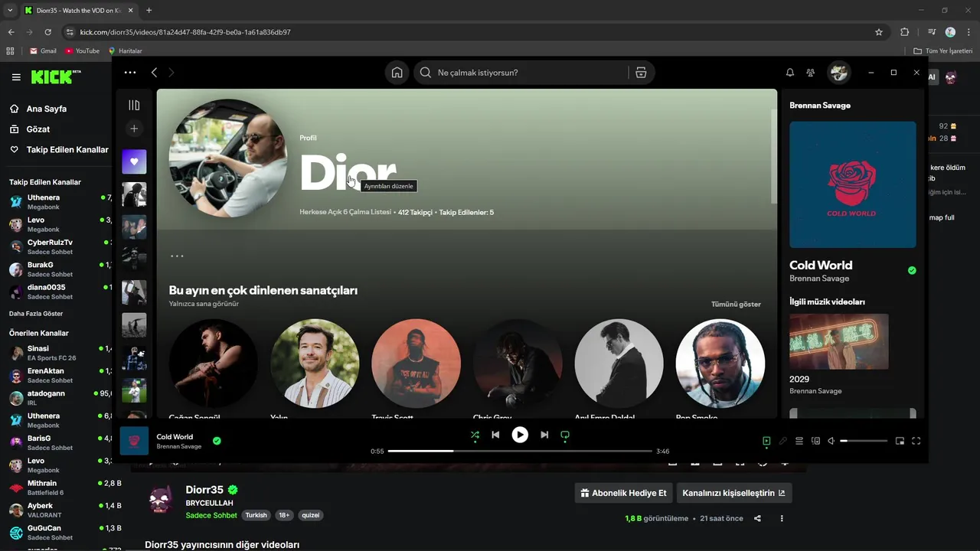This screenshot has height=551, width=980.
Task: Open Kick Gözat page
Action: click(38, 129)
